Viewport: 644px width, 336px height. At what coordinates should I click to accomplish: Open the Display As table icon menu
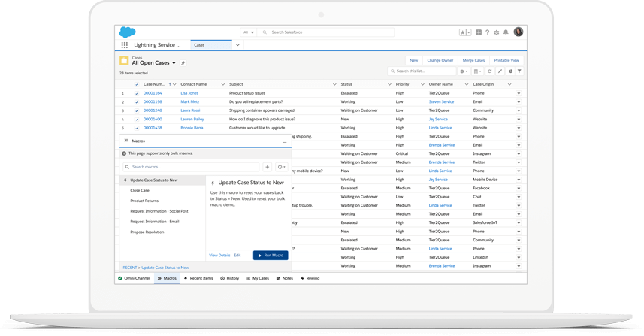(477, 71)
